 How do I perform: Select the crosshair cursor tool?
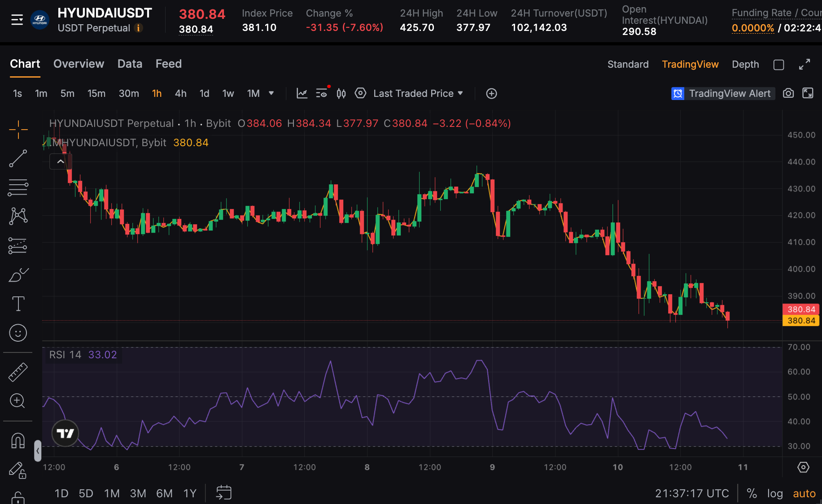18,130
